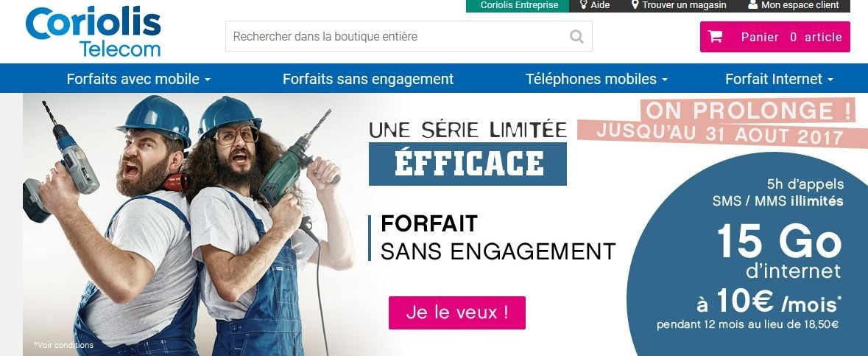Click the customer account person icon
Image resolution: width=868 pixels, height=356 pixels.
tap(753, 5)
